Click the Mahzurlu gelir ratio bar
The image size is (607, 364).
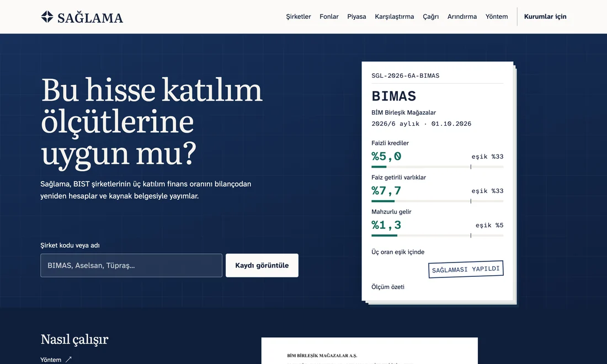pyautogui.click(x=438, y=235)
